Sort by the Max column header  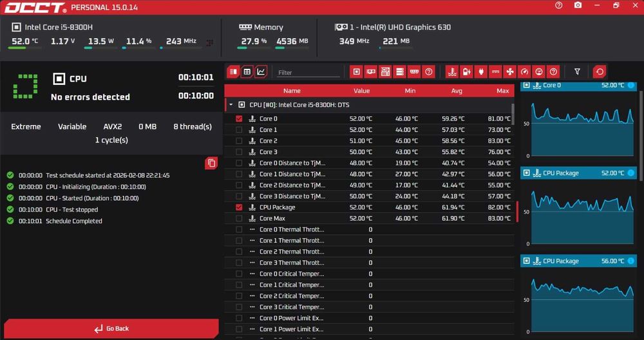click(503, 91)
